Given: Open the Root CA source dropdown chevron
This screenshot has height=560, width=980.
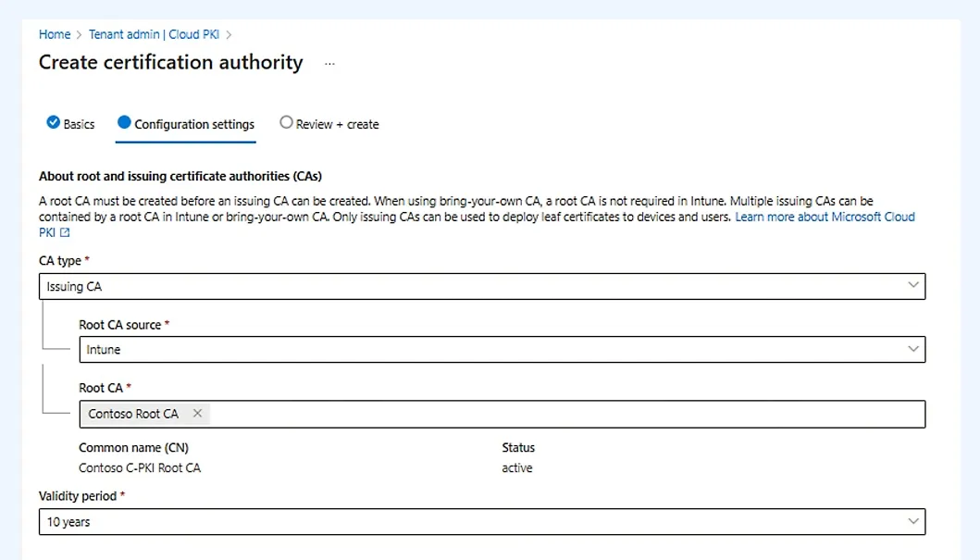Looking at the screenshot, I should click(913, 349).
